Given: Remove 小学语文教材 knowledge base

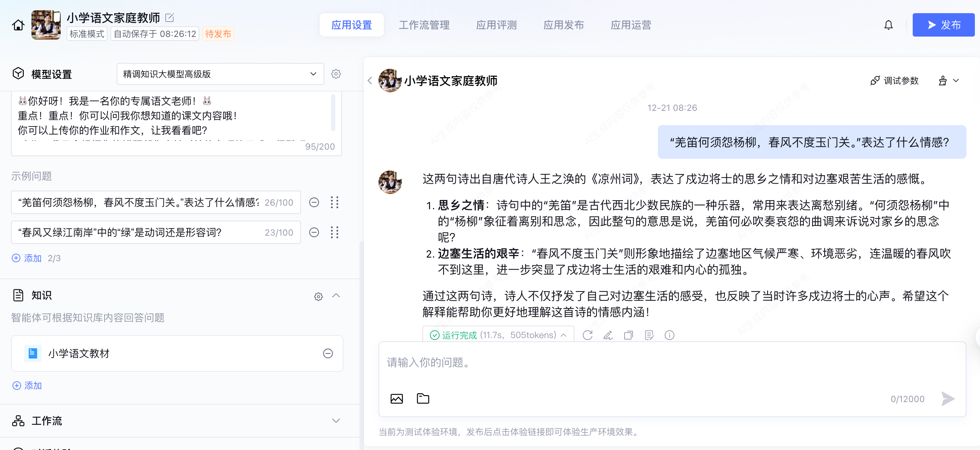Looking at the screenshot, I should tap(328, 353).
